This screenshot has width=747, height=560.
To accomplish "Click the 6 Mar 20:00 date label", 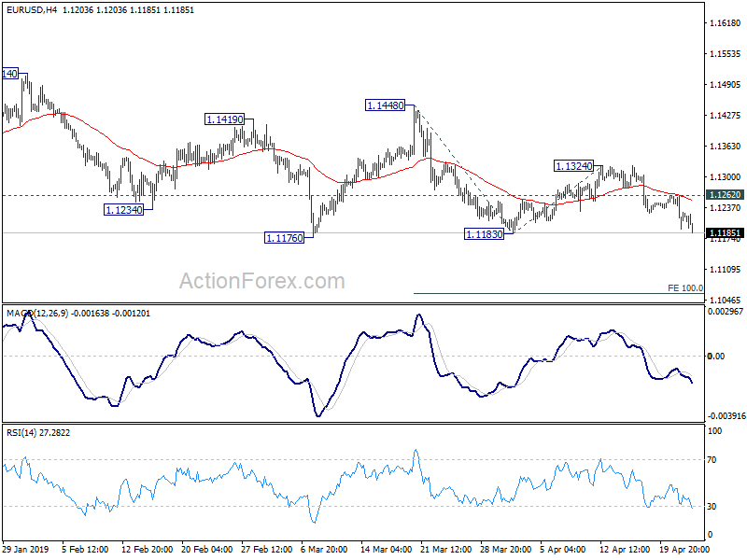I will (324, 549).
